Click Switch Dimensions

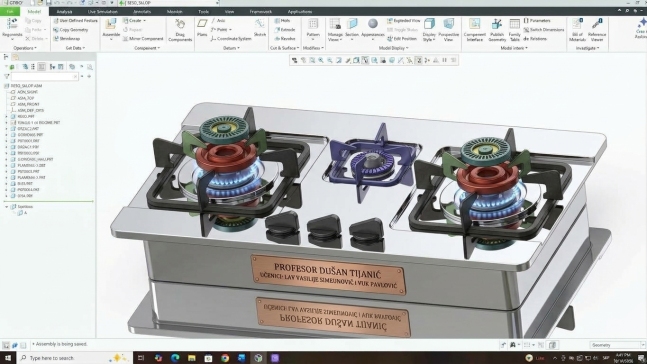pos(543,30)
